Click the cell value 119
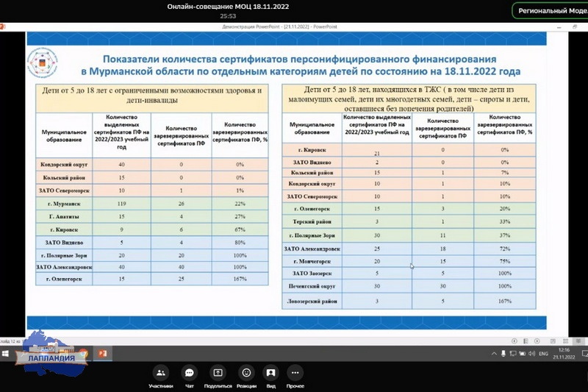The height and width of the screenshot is (392, 588). point(121,204)
